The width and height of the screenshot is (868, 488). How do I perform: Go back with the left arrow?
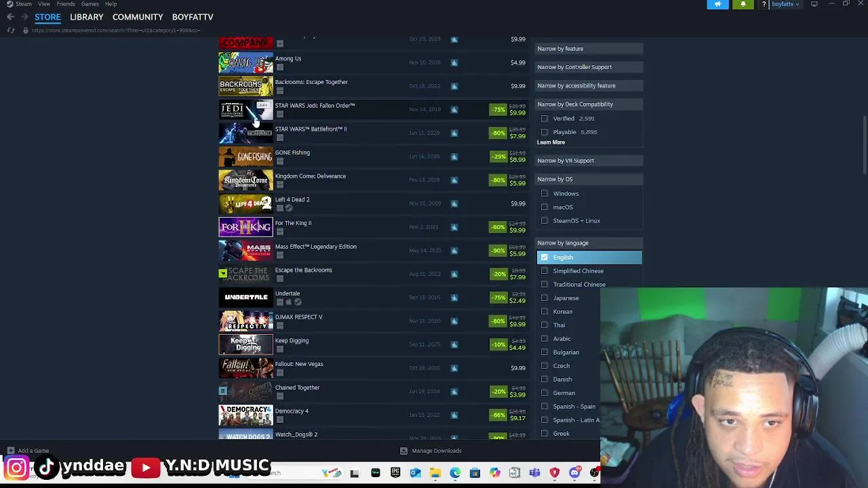[10, 17]
